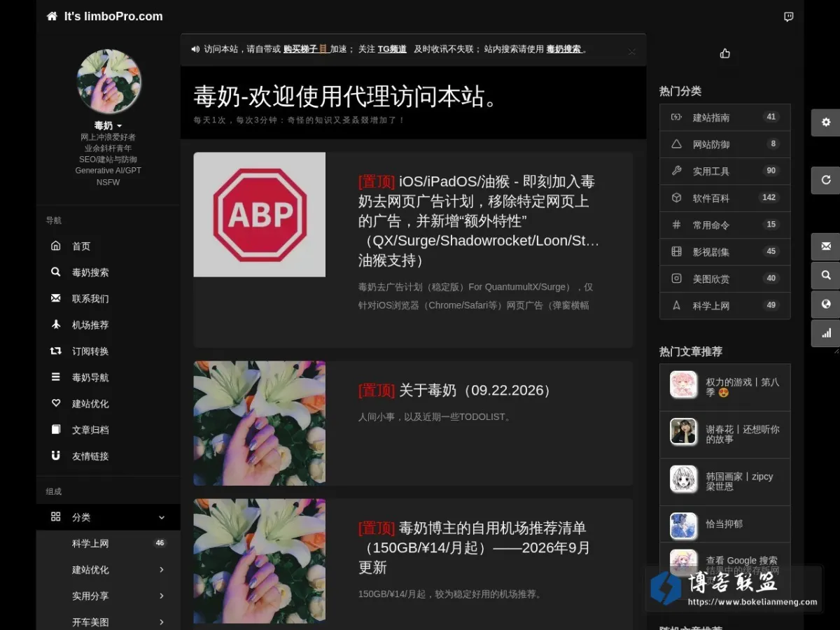Open the ABP ad-block article thumbnail

(260, 214)
